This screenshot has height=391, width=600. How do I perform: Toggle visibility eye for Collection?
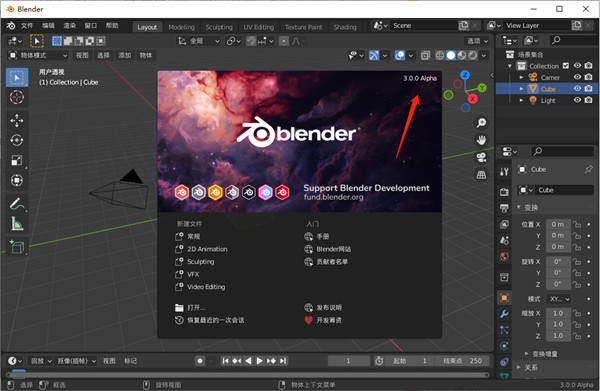tap(577, 65)
